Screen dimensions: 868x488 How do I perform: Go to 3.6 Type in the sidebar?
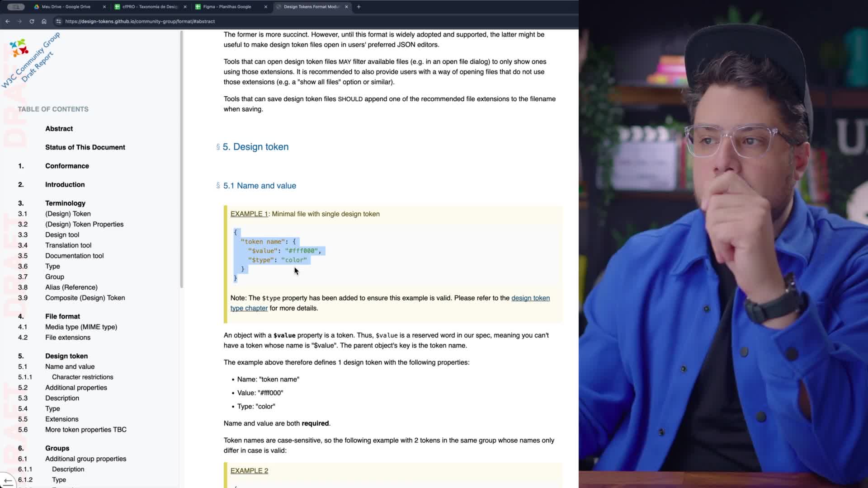[x=52, y=266]
